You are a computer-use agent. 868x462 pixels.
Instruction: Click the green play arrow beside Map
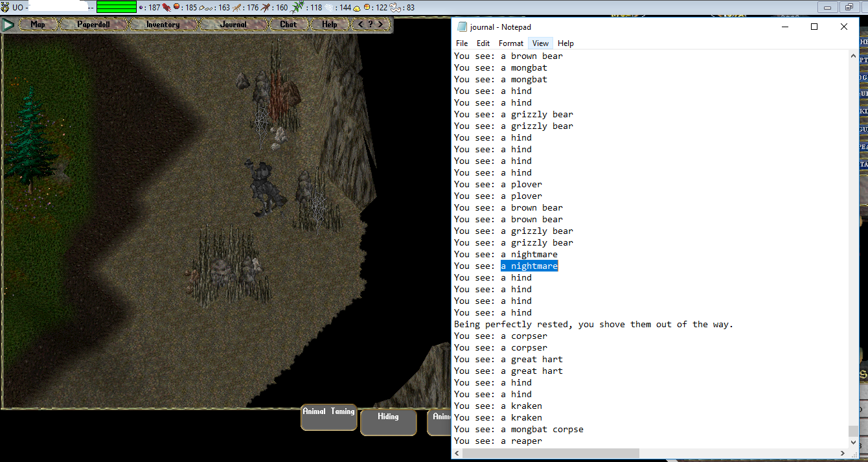pos(8,25)
